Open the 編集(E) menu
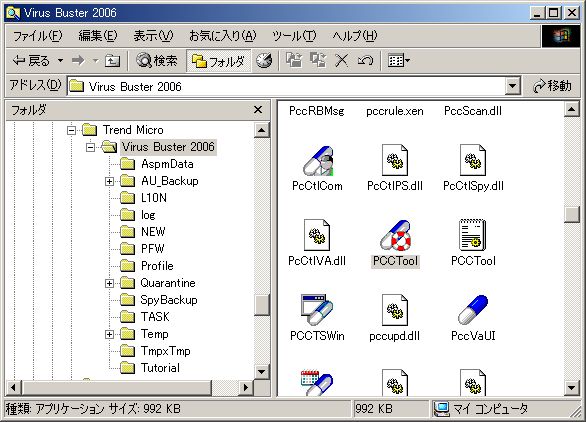This screenshot has width=586, height=422. [98, 36]
